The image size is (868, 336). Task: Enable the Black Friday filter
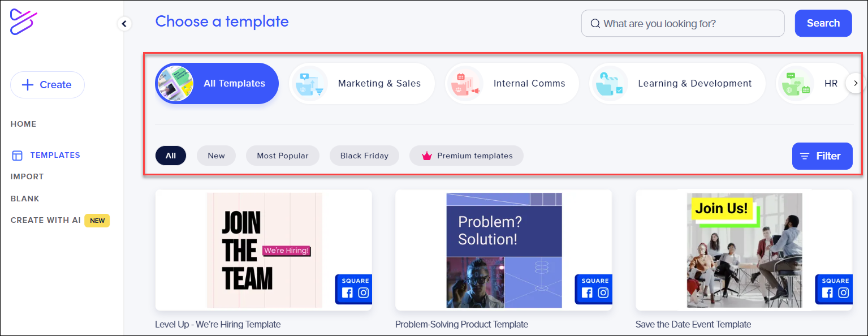click(x=364, y=156)
